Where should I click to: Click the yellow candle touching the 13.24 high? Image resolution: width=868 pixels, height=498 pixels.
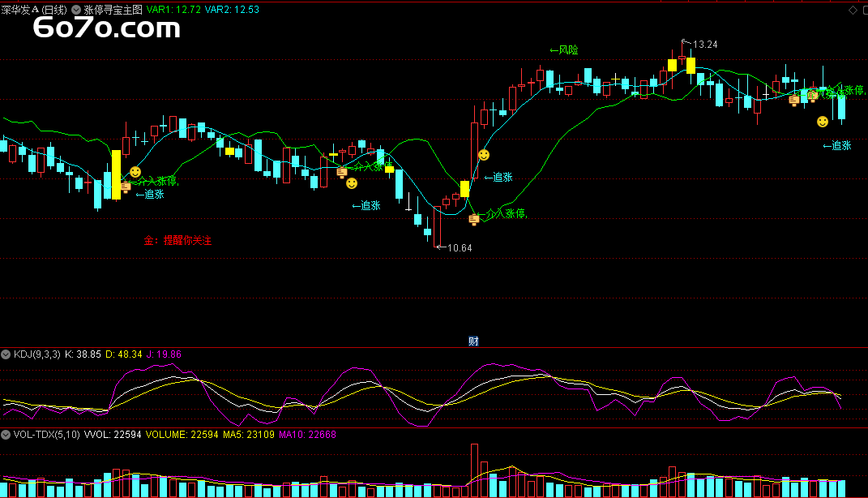[691, 66]
